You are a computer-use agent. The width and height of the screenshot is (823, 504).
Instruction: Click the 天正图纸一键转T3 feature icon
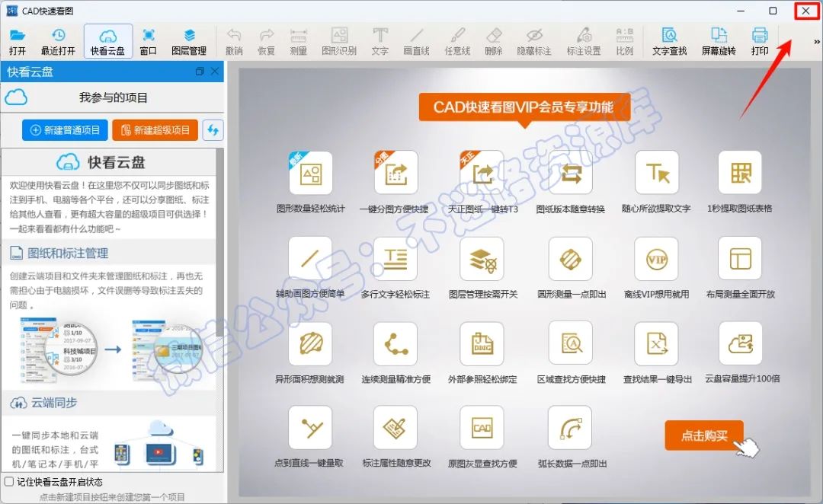(482, 173)
